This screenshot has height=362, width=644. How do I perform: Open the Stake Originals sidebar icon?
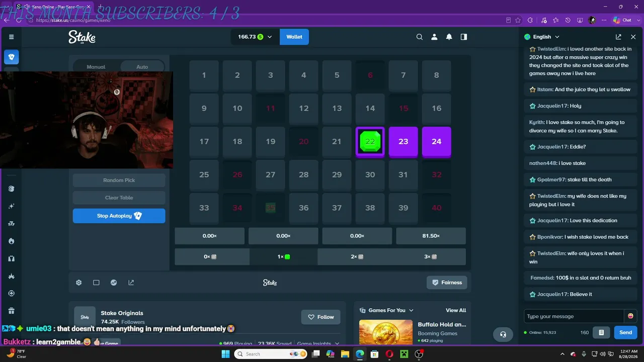tap(12, 189)
